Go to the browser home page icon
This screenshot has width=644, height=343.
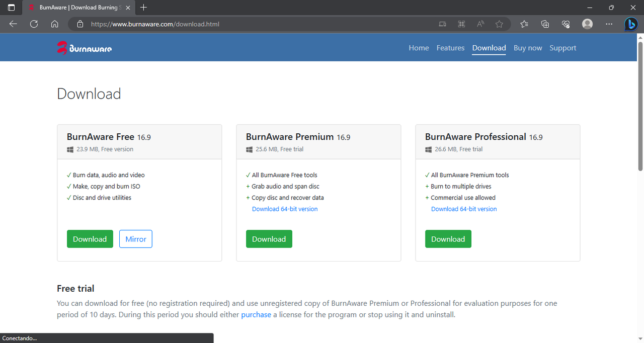coord(55,24)
